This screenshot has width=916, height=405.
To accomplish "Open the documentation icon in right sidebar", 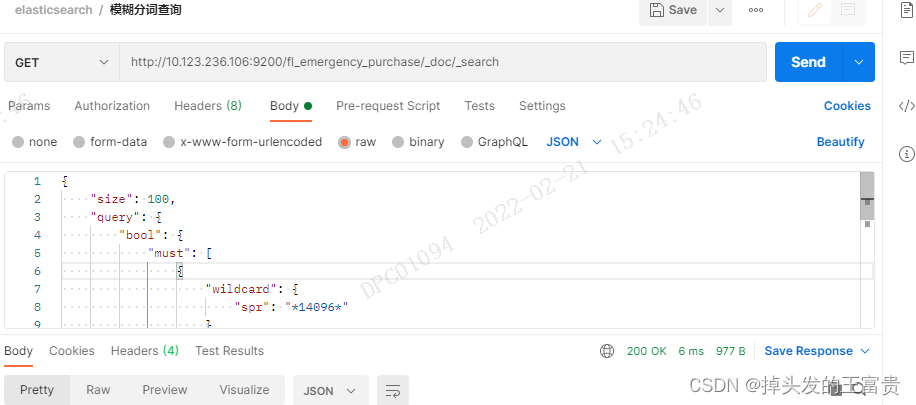I will click(x=907, y=11).
